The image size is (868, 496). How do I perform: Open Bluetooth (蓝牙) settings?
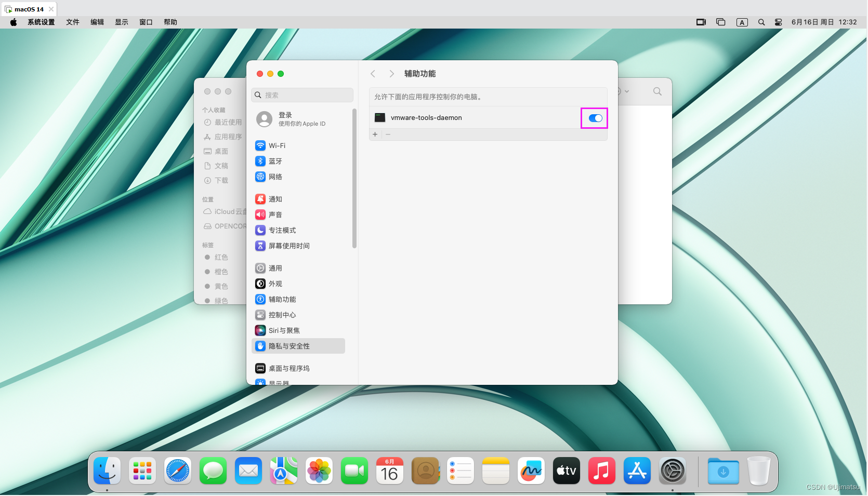click(x=298, y=161)
